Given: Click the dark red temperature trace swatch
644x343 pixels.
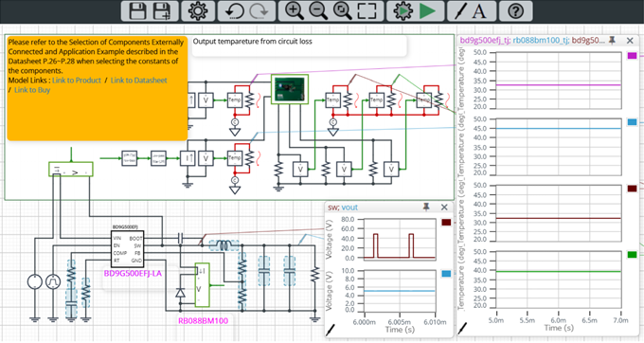Looking at the screenshot, I should pyautogui.click(x=632, y=189).
